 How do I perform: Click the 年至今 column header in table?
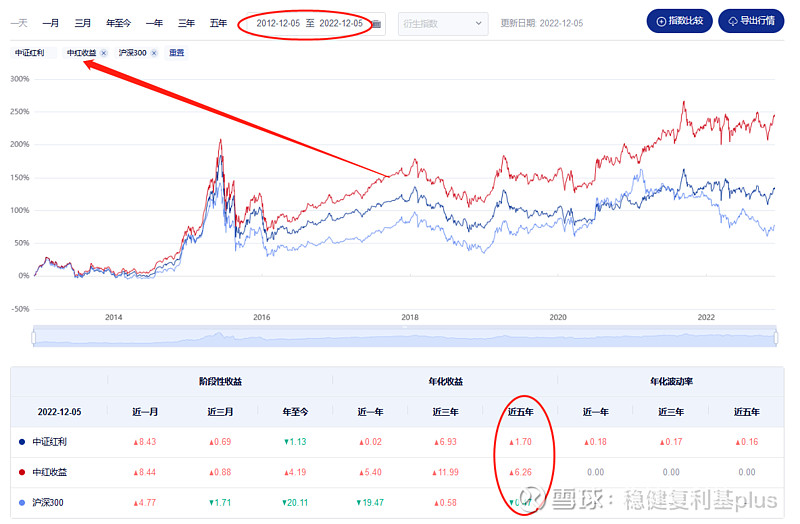pyautogui.click(x=295, y=412)
